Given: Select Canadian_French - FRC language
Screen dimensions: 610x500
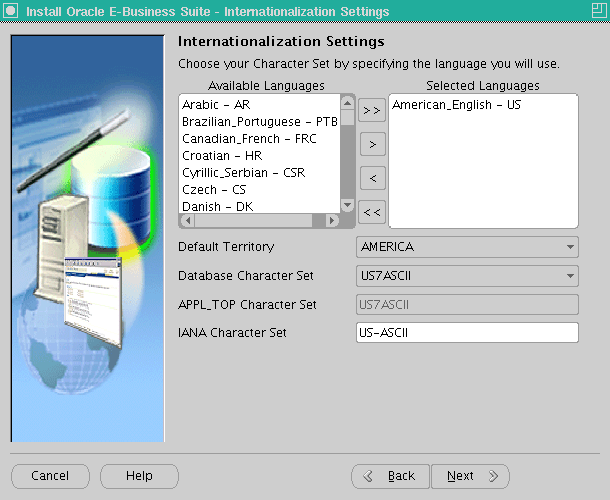Looking at the screenshot, I should click(259, 139).
